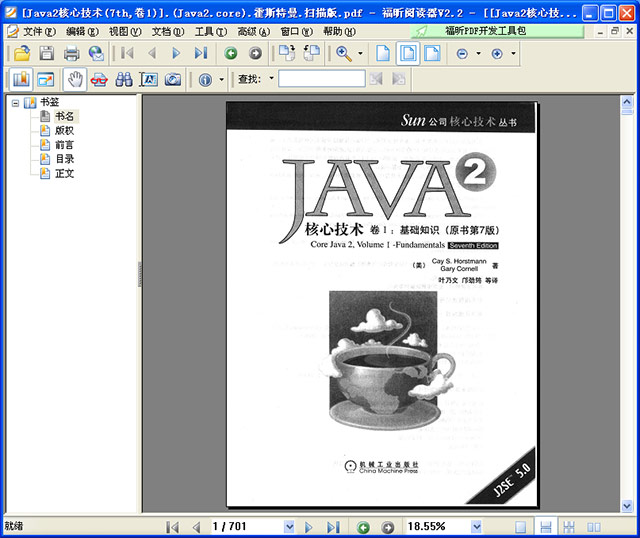640x538 pixels.
Task: Open the find options dropdown (查找)
Action: (x=271, y=78)
